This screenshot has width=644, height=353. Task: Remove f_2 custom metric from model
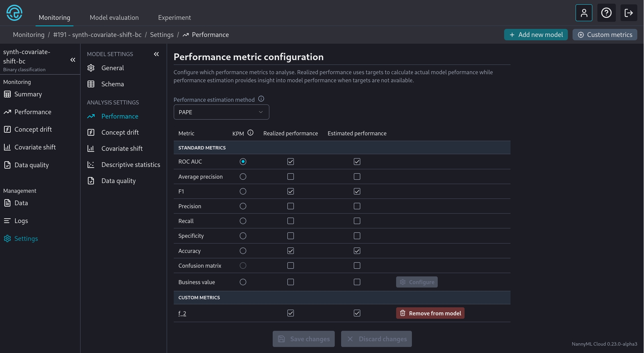click(430, 313)
